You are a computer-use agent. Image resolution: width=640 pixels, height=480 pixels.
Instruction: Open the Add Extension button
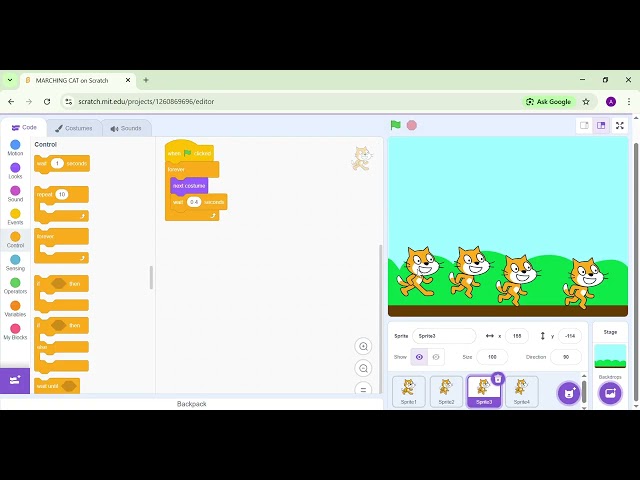[x=15, y=380]
